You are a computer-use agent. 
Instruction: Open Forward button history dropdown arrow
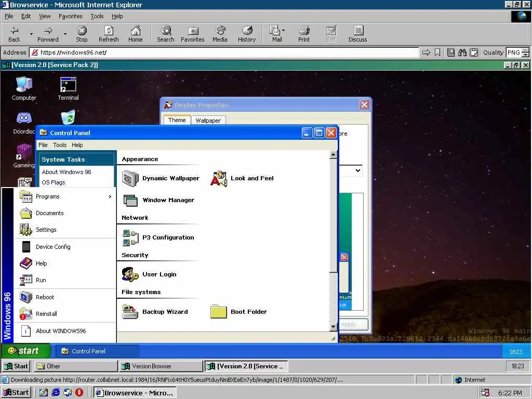pos(65,34)
